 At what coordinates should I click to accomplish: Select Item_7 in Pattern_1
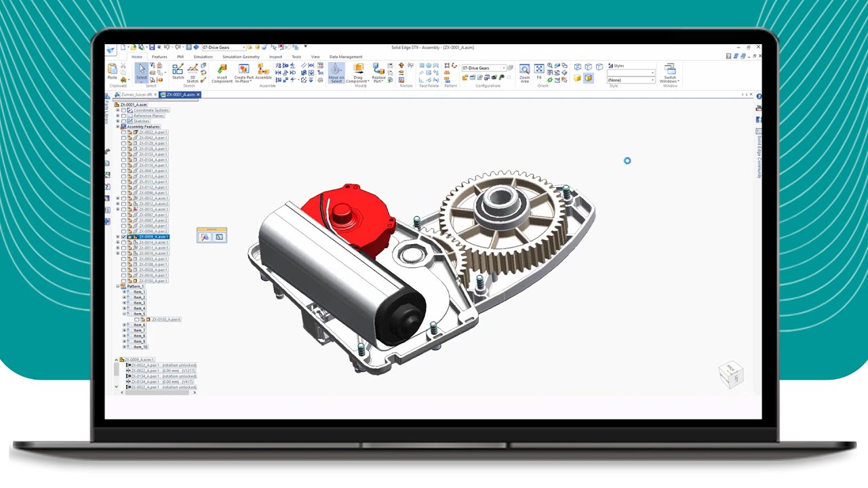[x=140, y=330]
